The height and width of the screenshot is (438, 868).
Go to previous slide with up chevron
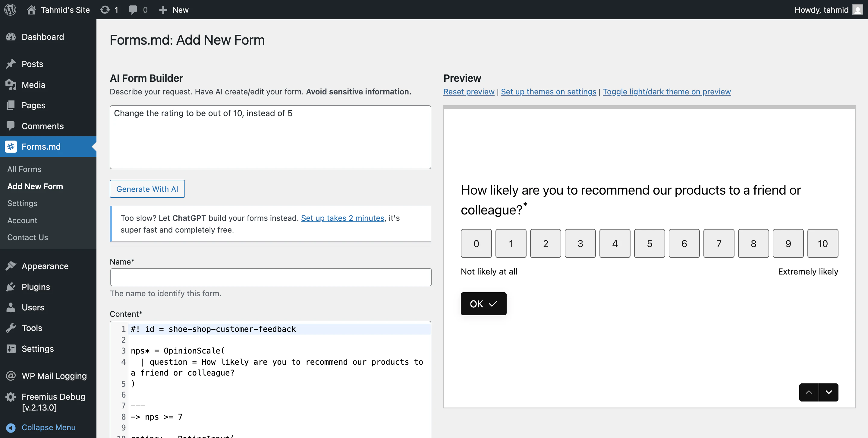click(809, 392)
